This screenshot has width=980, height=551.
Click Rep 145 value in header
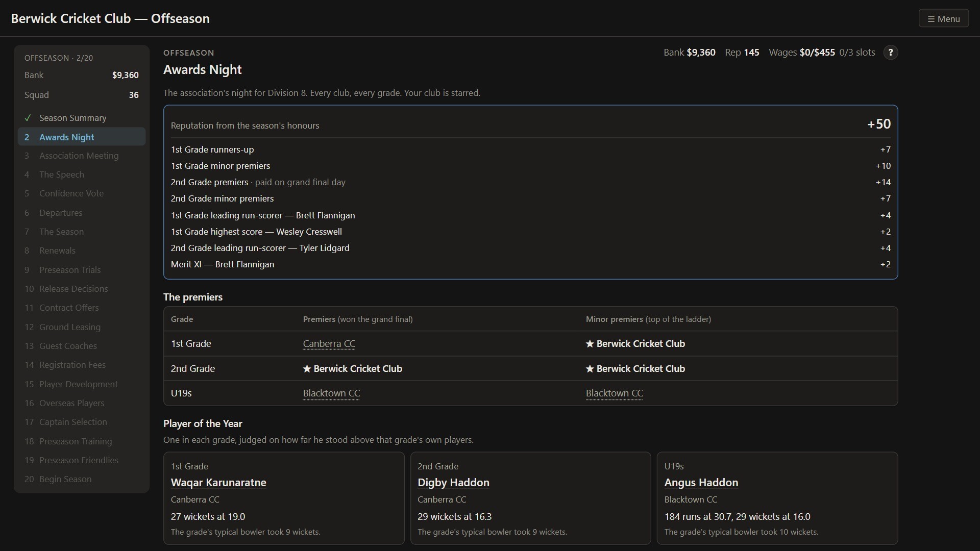[x=742, y=53]
